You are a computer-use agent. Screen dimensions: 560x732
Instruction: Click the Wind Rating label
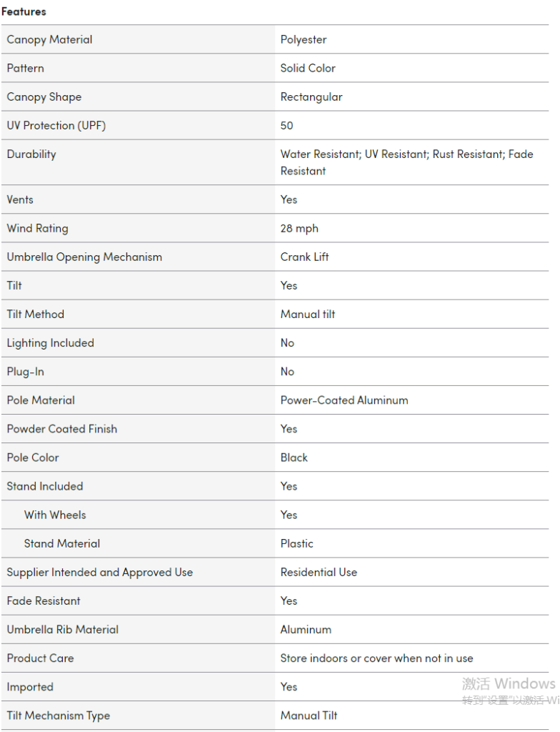click(37, 228)
